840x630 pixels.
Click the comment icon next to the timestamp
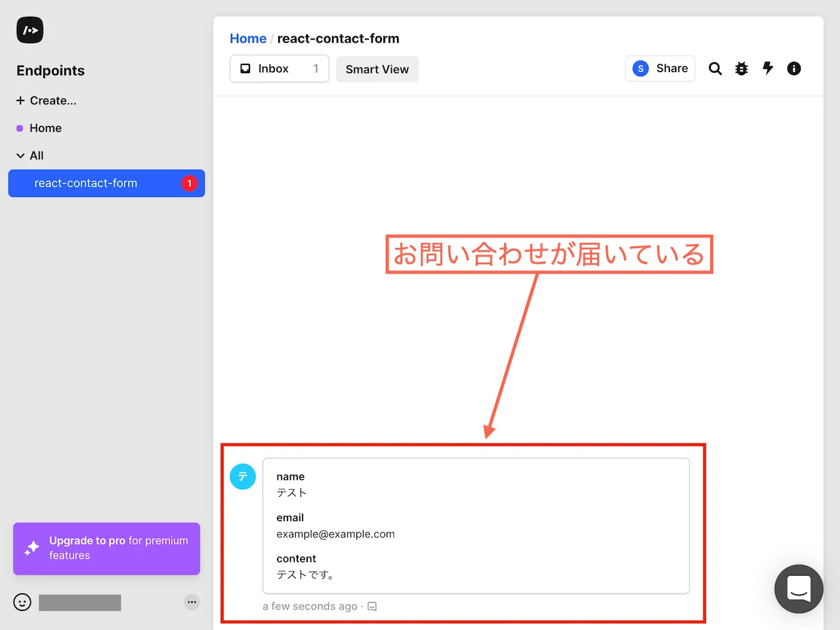click(371, 606)
